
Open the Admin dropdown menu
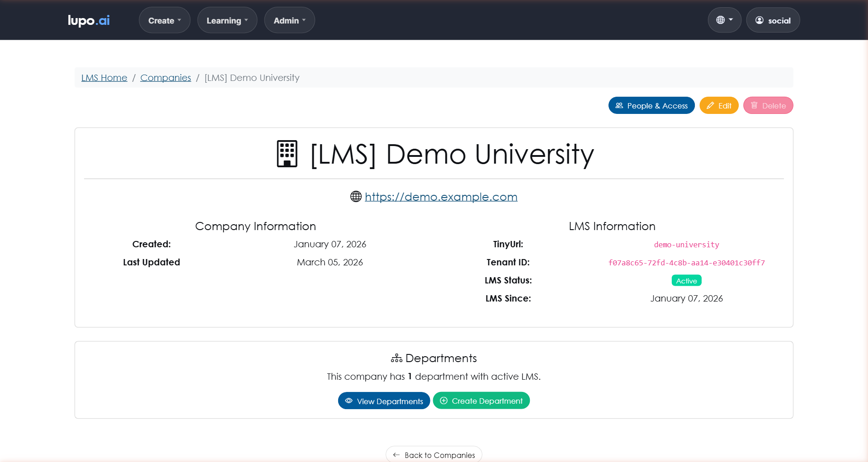(x=290, y=20)
